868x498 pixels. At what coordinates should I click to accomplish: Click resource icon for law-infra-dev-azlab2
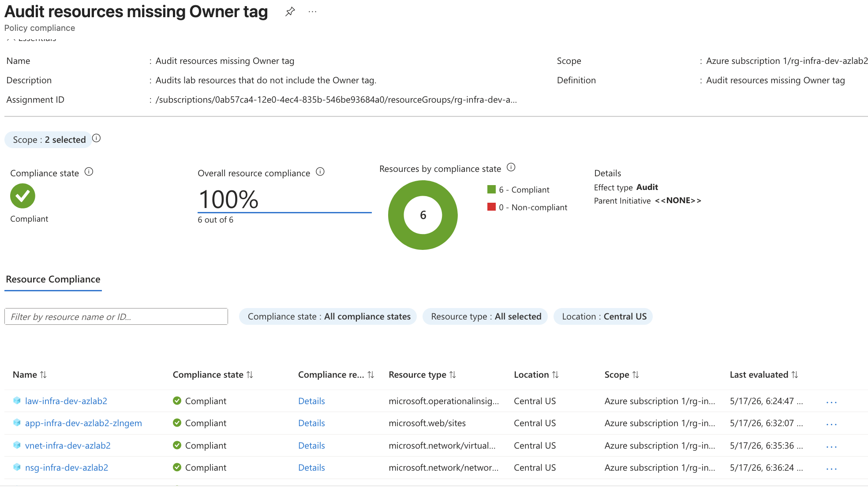click(17, 401)
